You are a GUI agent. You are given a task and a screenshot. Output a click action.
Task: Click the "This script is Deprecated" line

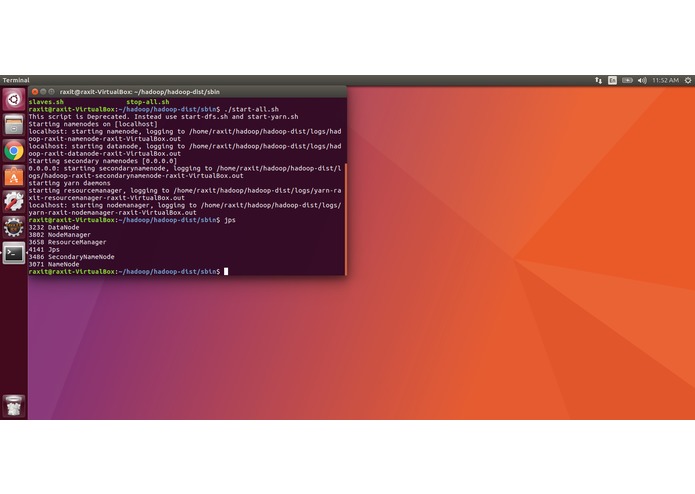[163, 117]
